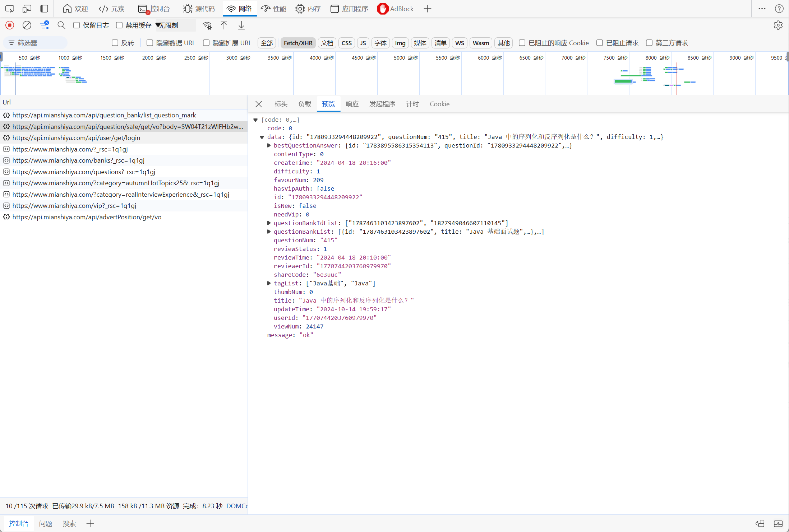Screen dimensions: 789x532
Task: Click the export HAR download arrow
Action: (x=241, y=25)
